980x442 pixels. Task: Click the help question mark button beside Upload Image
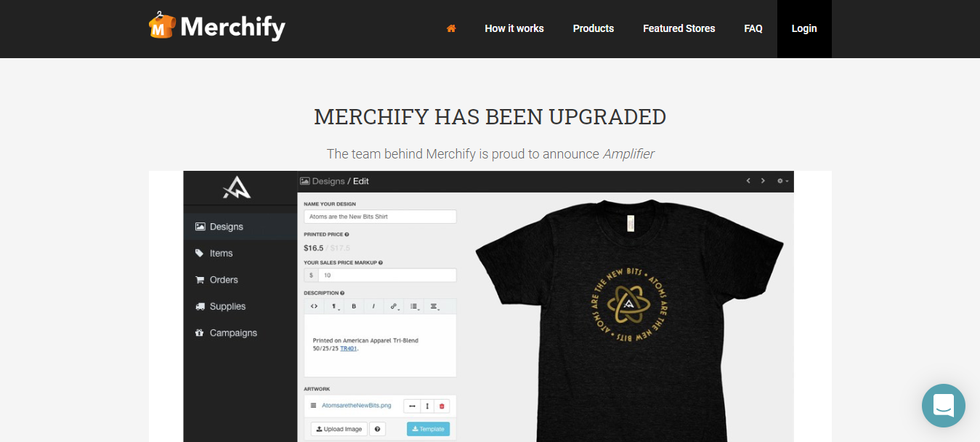(x=378, y=429)
